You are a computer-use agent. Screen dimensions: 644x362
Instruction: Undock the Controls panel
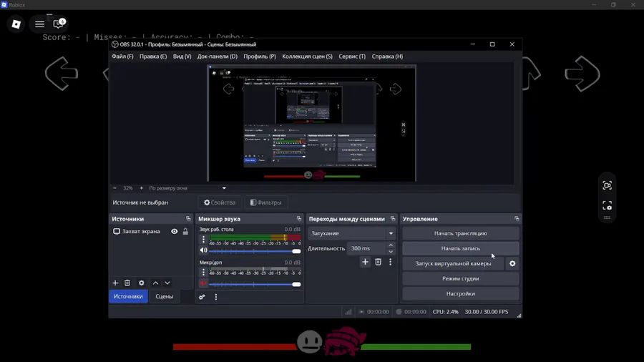[517, 219]
